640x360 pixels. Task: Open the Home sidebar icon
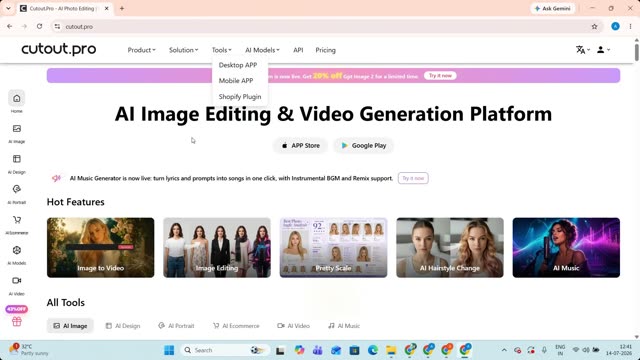17,98
